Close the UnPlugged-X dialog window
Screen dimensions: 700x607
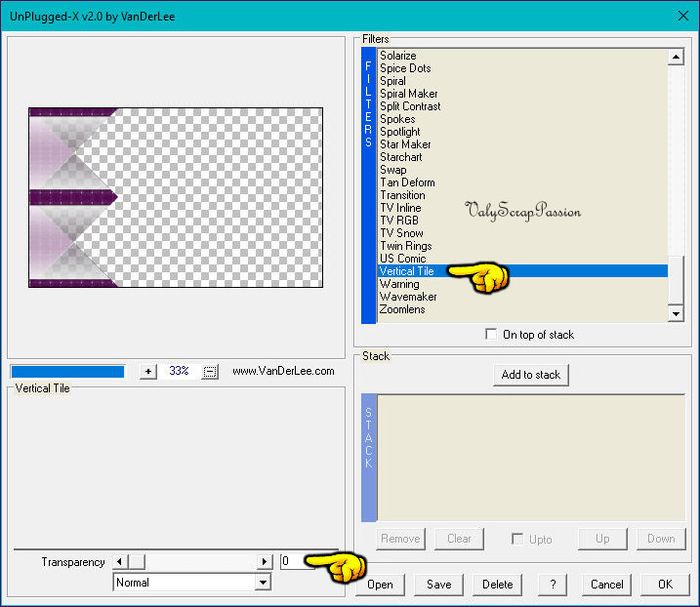point(682,15)
